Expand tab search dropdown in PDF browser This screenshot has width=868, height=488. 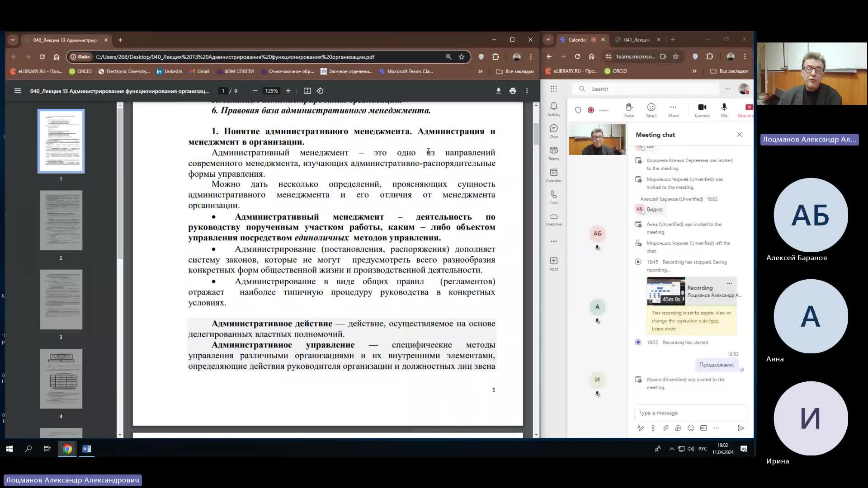pos(13,40)
